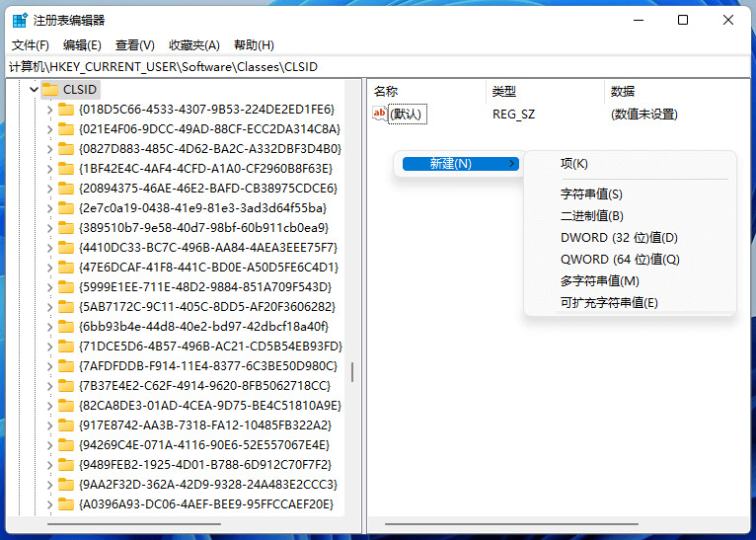Open the 收藏夹(A) menu
Screen dimensions: 756x540
click(x=193, y=45)
